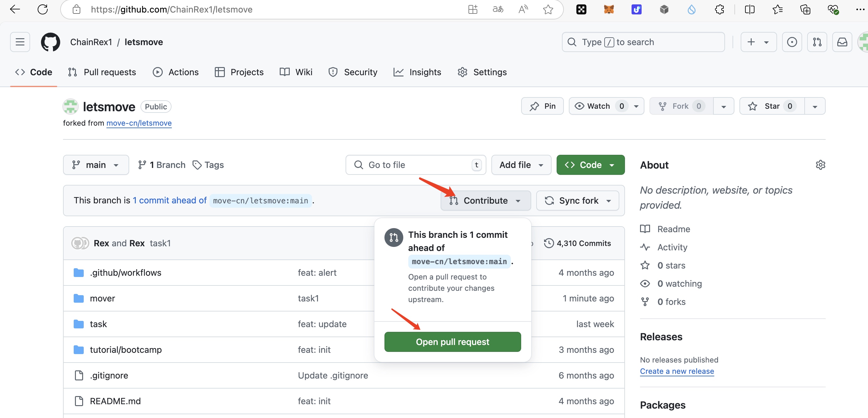Open browser apps grid icon in address bar

[473, 9]
